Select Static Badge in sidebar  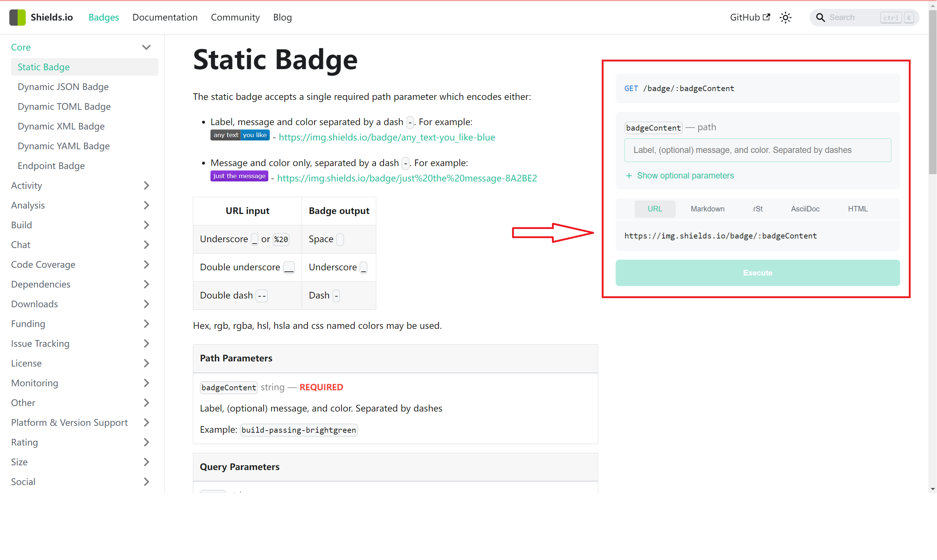[x=85, y=67]
